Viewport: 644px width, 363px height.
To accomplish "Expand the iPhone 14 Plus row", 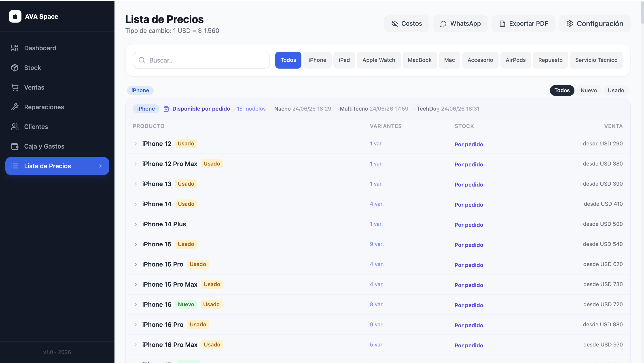I will 136,224.
